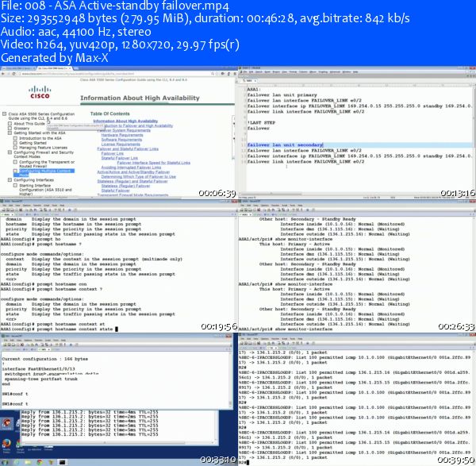
Task: Click 'Current configuration : 166 bytes' line
Action: [x=44, y=359]
